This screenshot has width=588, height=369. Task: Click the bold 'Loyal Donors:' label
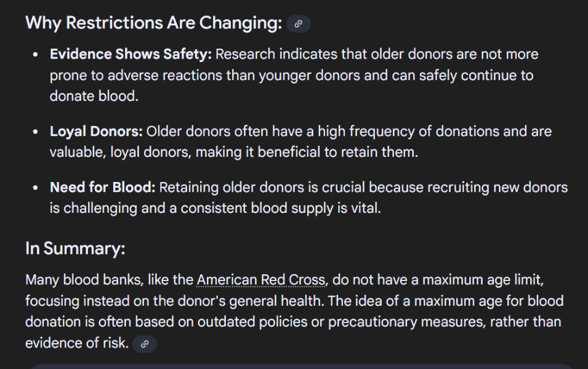tap(97, 132)
